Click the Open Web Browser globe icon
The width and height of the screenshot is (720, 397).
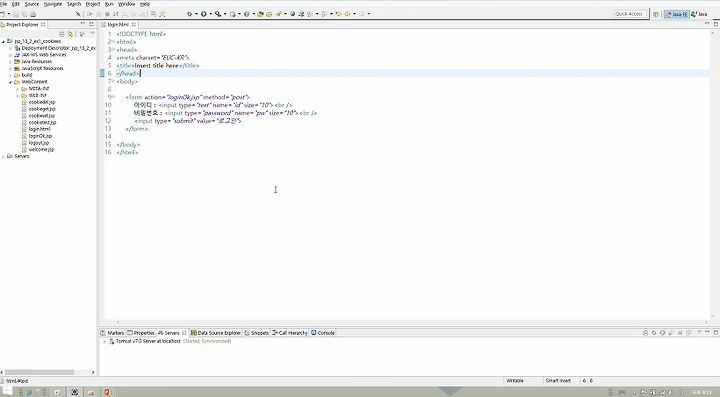pyautogui.click(x=292, y=14)
